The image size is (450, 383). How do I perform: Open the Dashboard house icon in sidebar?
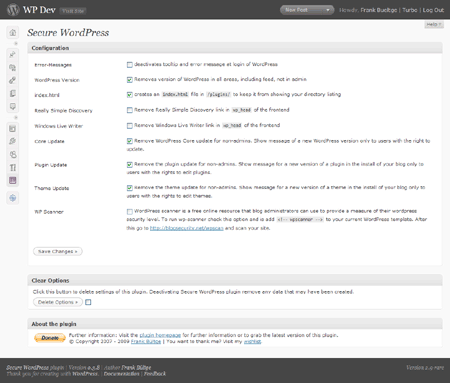click(x=13, y=32)
